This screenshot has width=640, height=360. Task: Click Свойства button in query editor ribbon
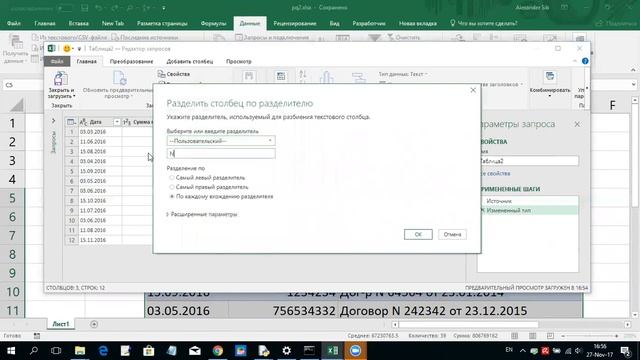tap(174, 74)
